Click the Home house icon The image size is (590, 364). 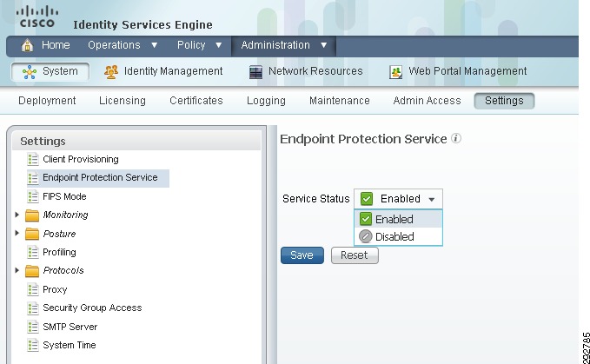[x=27, y=45]
